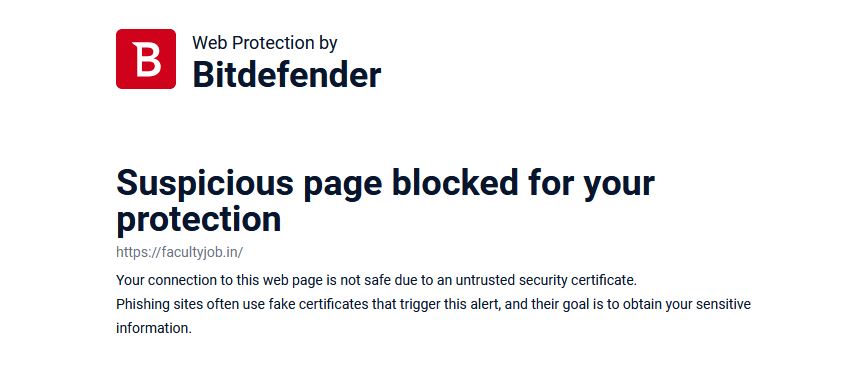
Task: Select the blocked URL https://facultyjob.in/
Action: (x=180, y=252)
